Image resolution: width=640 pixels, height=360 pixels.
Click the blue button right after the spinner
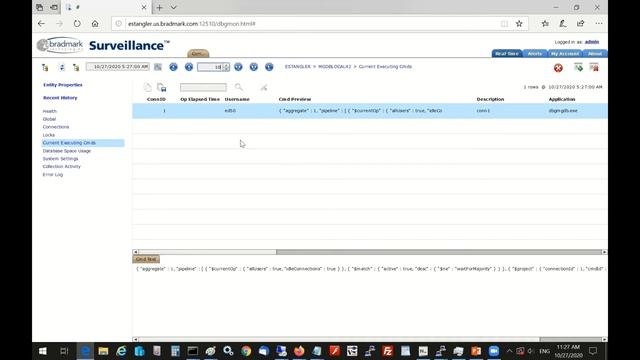pos(238,67)
